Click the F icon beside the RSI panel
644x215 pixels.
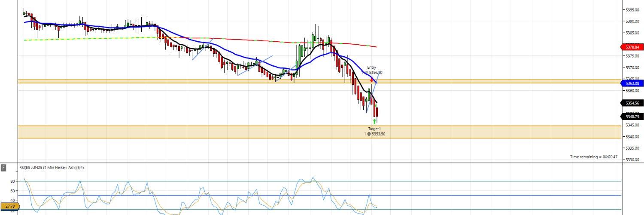coord(4,168)
